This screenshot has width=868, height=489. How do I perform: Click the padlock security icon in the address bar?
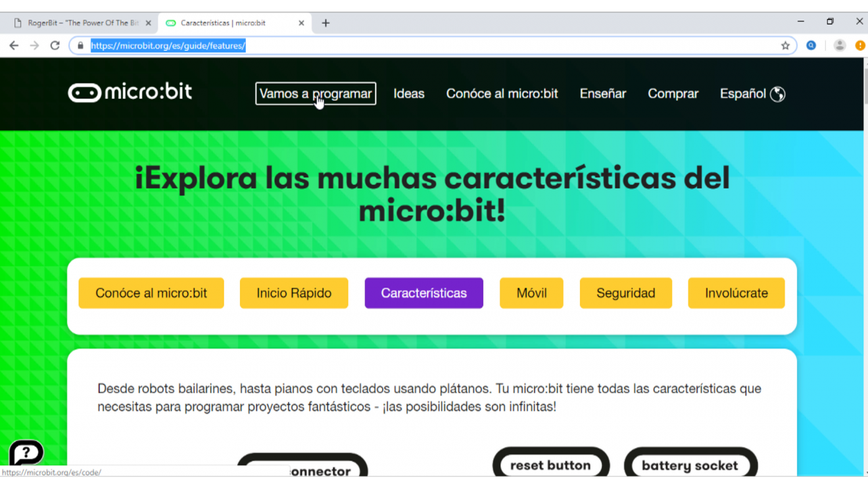pyautogui.click(x=80, y=45)
